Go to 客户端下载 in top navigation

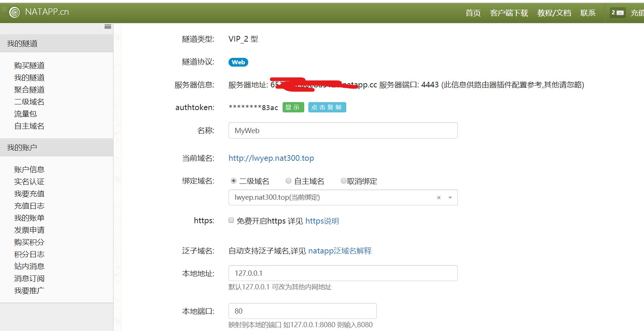tap(509, 13)
